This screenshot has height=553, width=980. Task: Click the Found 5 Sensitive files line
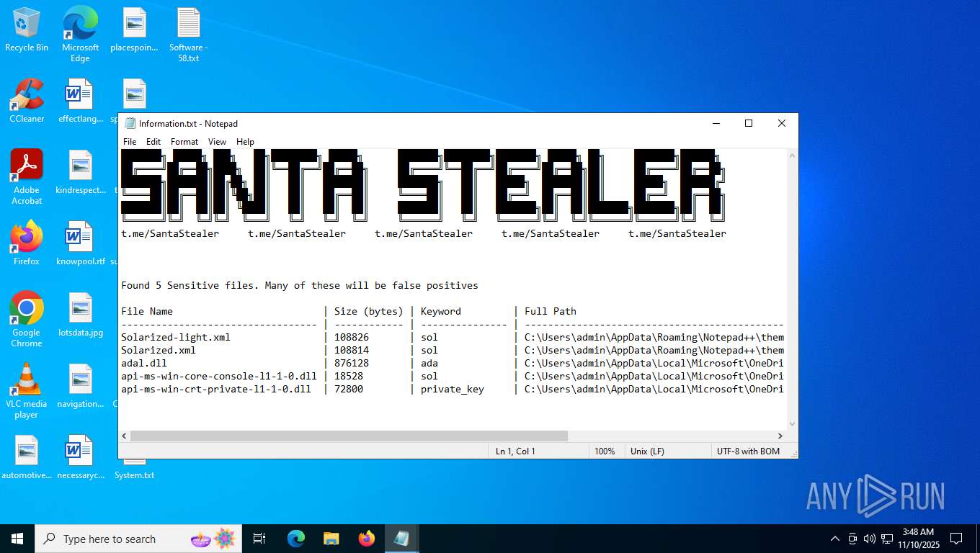click(x=300, y=285)
